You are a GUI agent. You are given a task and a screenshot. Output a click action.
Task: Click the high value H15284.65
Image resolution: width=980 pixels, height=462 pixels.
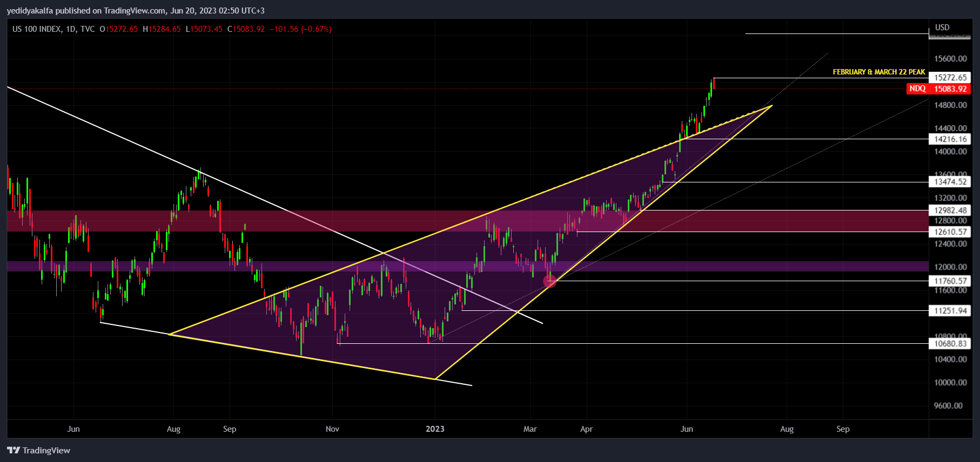click(x=162, y=29)
